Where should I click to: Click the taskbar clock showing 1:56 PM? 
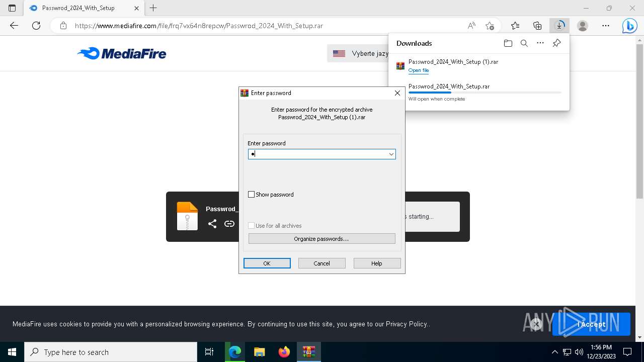point(601,352)
